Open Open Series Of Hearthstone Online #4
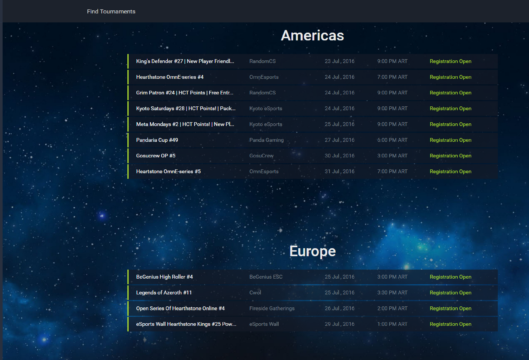 180,308
